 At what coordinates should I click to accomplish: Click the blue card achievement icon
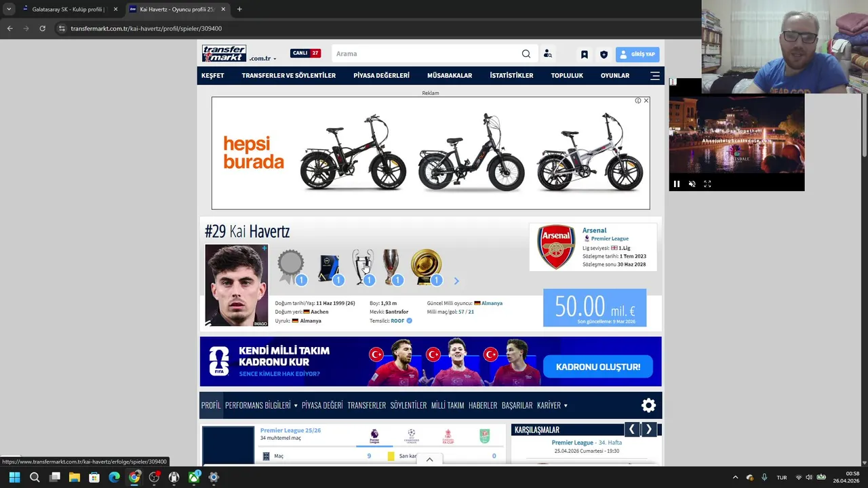(x=330, y=267)
